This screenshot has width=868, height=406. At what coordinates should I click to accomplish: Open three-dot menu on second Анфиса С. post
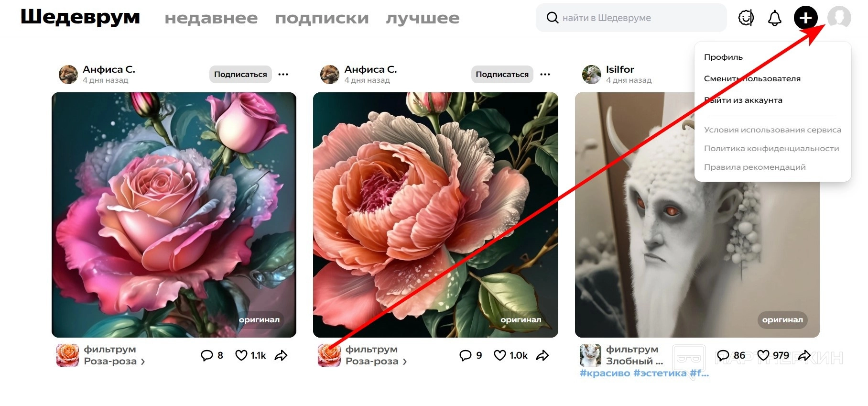click(545, 74)
